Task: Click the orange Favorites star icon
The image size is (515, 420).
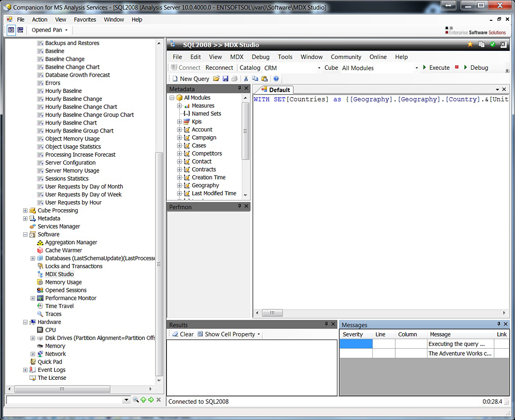Action: point(470,45)
